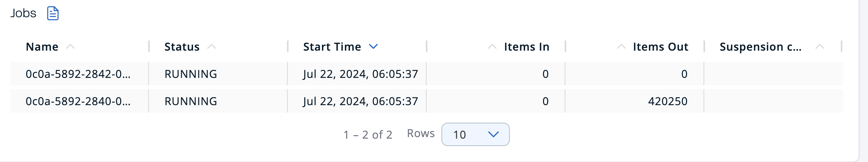Toggle Start Time descending sort arrow
The width and height of the screenshot is (868, 162).
pos(373,47)
